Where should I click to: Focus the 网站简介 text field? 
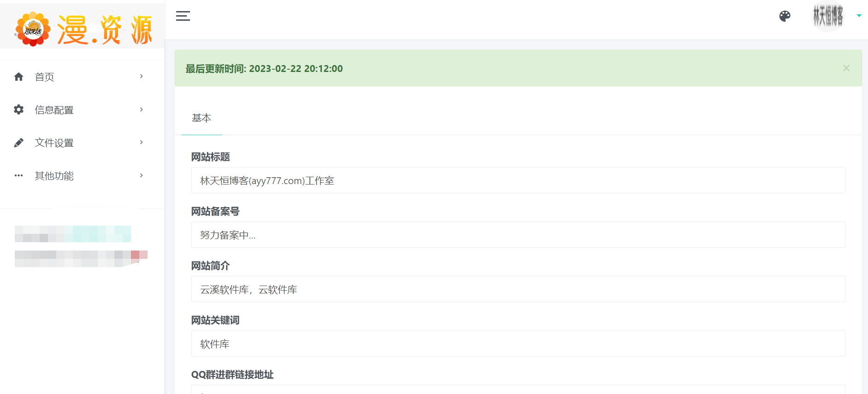pyautogui.click(x=517, y=289)
